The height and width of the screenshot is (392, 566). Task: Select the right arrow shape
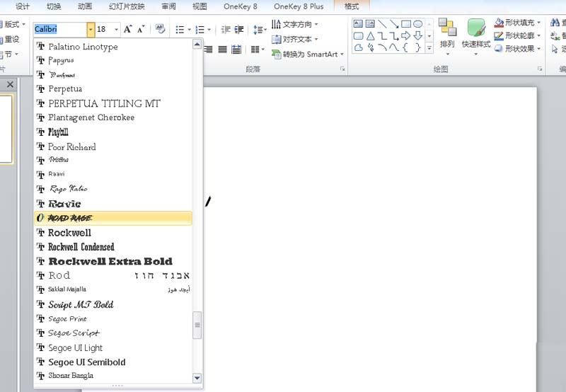[405, 35]
